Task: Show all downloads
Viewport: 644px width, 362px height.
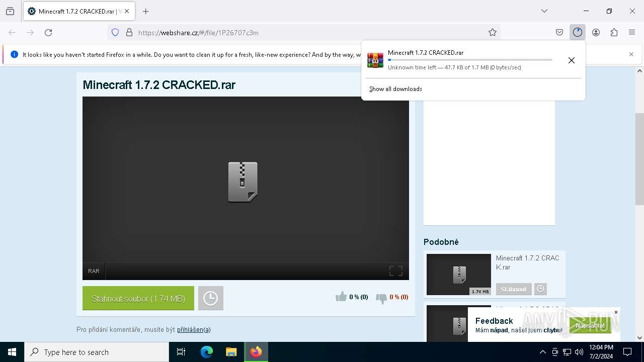Action: pyautogui.click(x=395, y=89)
